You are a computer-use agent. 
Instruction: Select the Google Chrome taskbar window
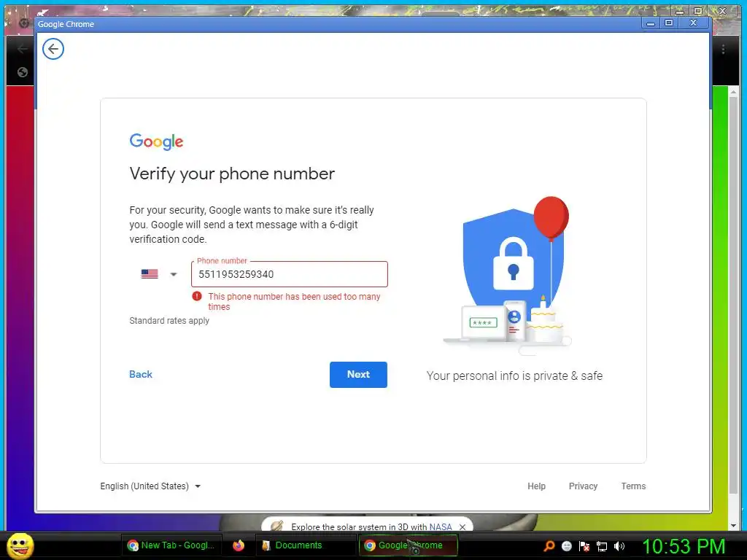(x=408, y=545)
